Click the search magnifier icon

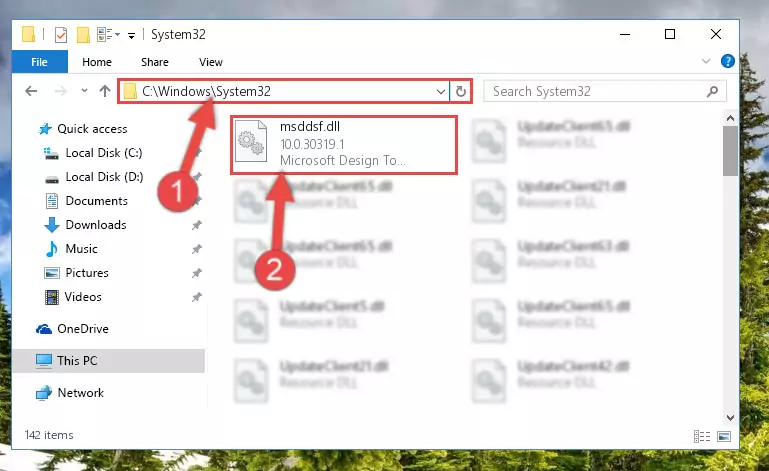pyautogui.click(x=713, y=91)
